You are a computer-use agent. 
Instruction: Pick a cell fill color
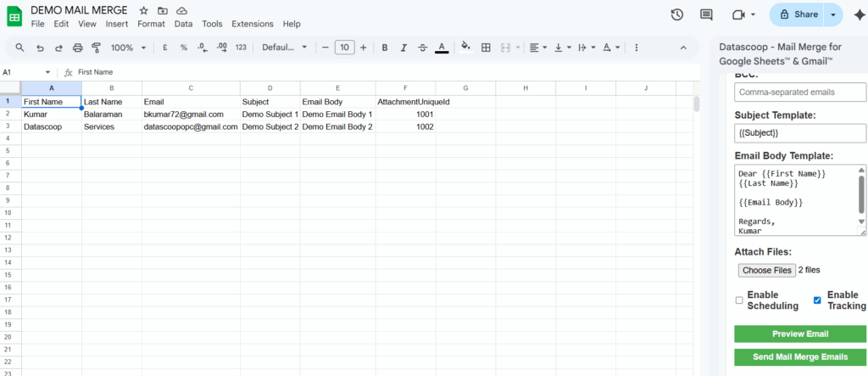point(465,48)
